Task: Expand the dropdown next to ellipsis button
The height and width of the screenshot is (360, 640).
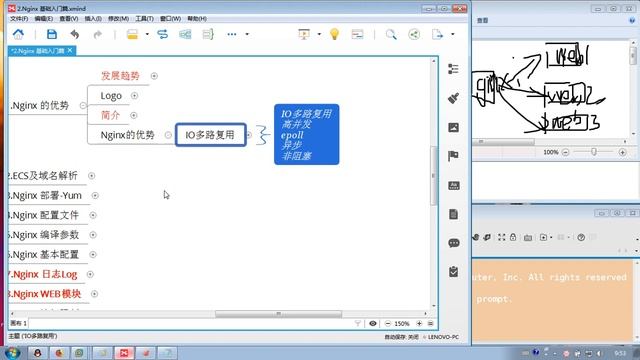Action: [247, 34]
